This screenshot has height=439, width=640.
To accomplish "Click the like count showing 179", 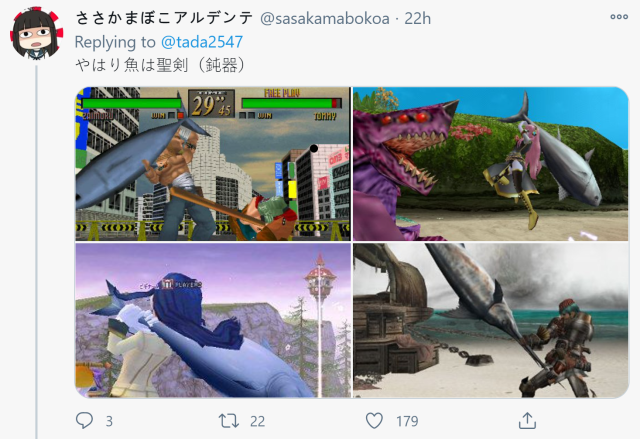I will coord(407,421).
